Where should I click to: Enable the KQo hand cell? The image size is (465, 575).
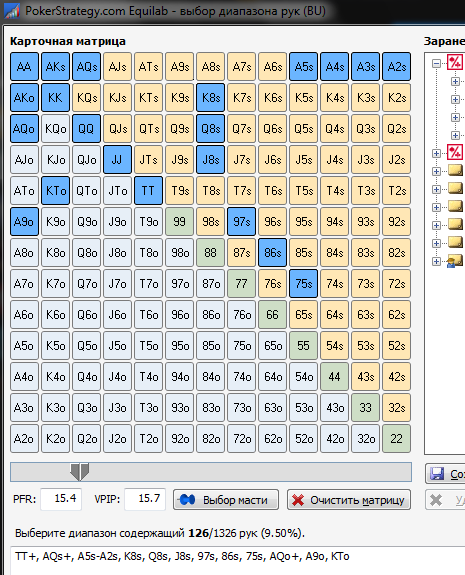point(55,129)
